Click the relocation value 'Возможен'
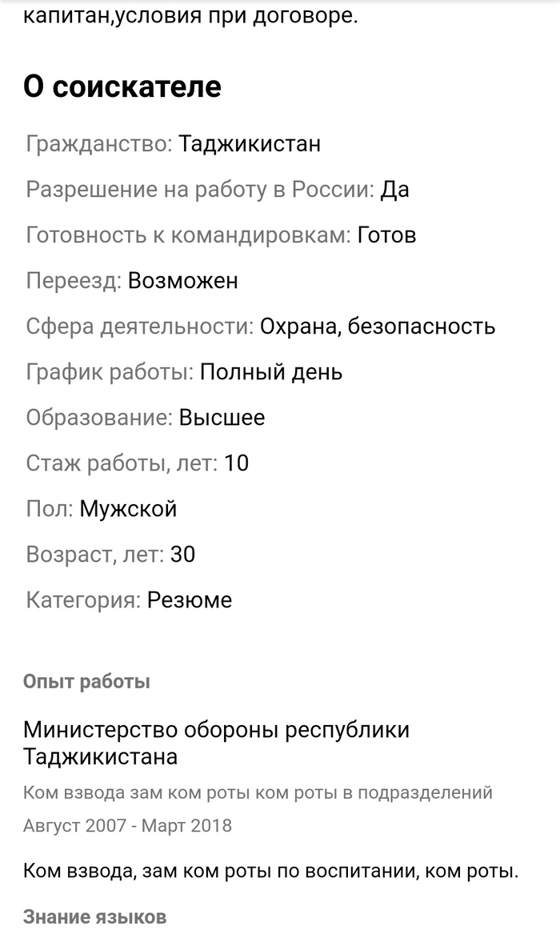Image resolution: width=560 pixels, height=934 pixels. pyautogui.click(x=183, y=281)
